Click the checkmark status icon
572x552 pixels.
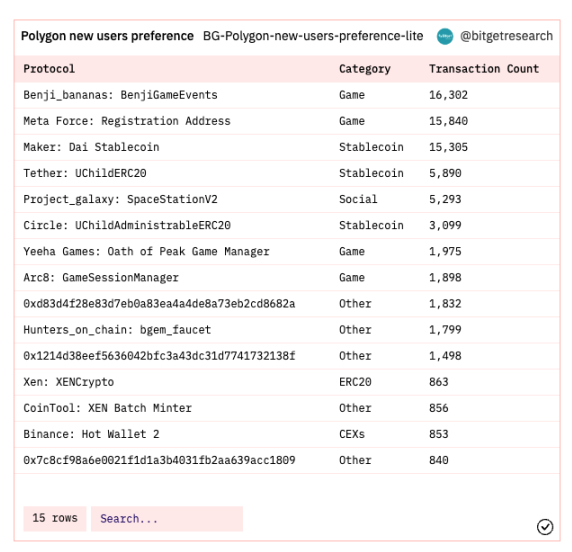pyautogui.click(x=545, y=527)
